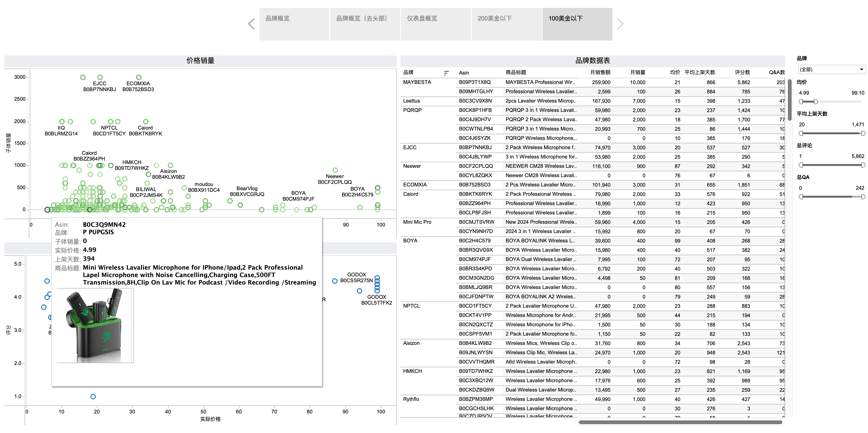Image resolution: width=868 pixels, height=433 pixels.
Task: Click ASIN B0CK8P1HFB in the table
Action: 475,110
